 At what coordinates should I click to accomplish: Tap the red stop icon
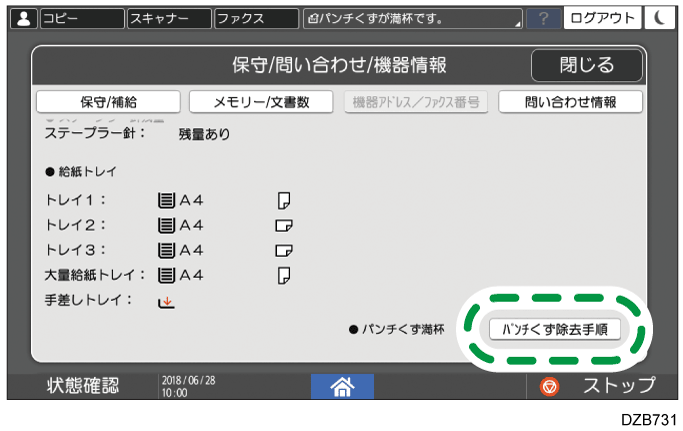point(549,387)
